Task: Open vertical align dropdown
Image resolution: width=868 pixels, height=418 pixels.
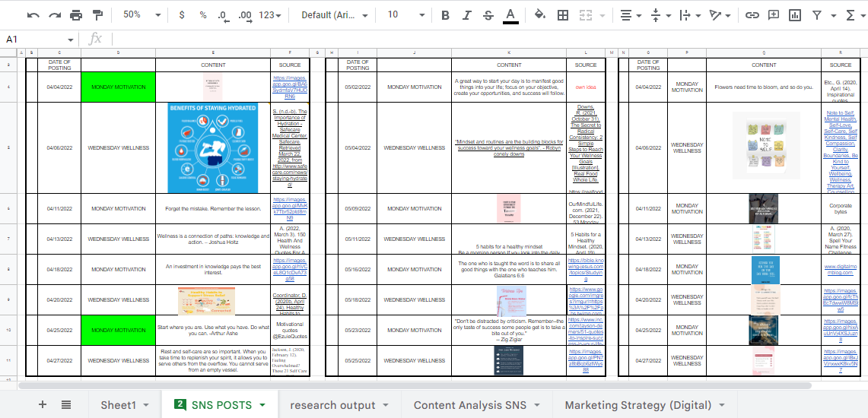Action: coord(660,15)
